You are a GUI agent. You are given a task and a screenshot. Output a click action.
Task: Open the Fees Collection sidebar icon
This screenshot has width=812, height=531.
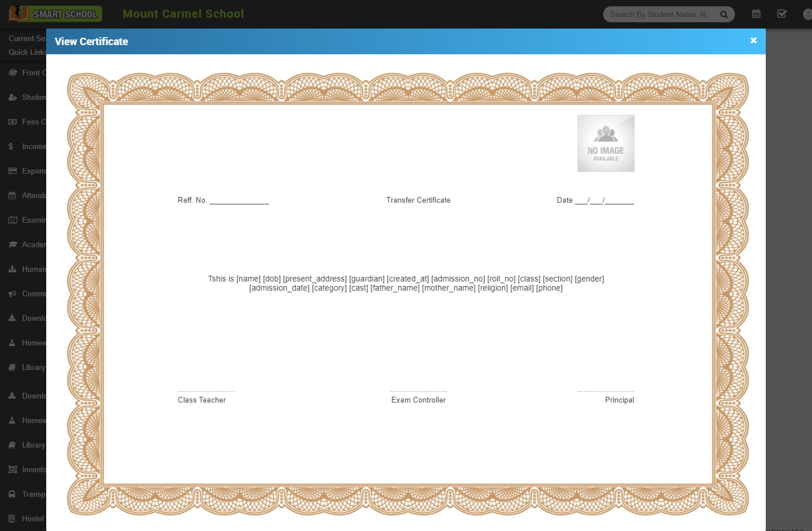13,122
